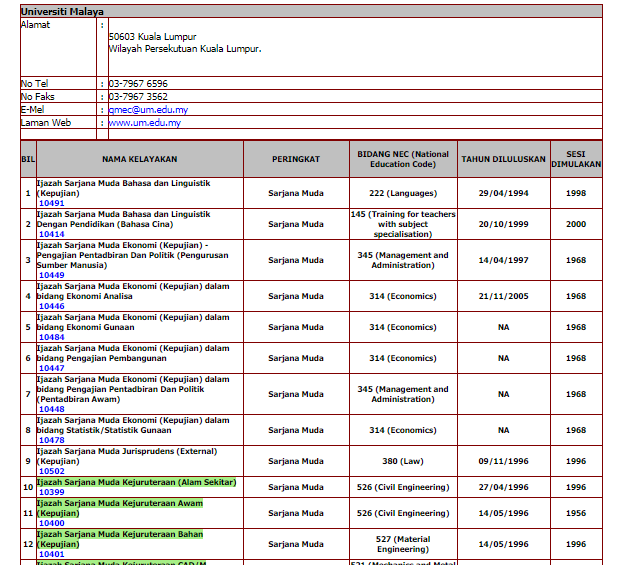The height and width of the screenshot is (565, 622).
Task: Click the date 21/11/2005
Action: tap(503, 296)
